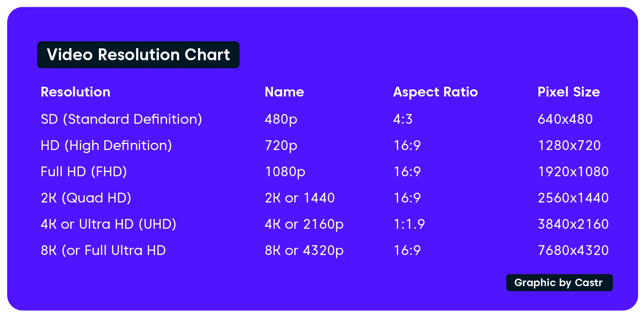
Task: Click the Aspect Ratio column header
Action: pos(435,92)
